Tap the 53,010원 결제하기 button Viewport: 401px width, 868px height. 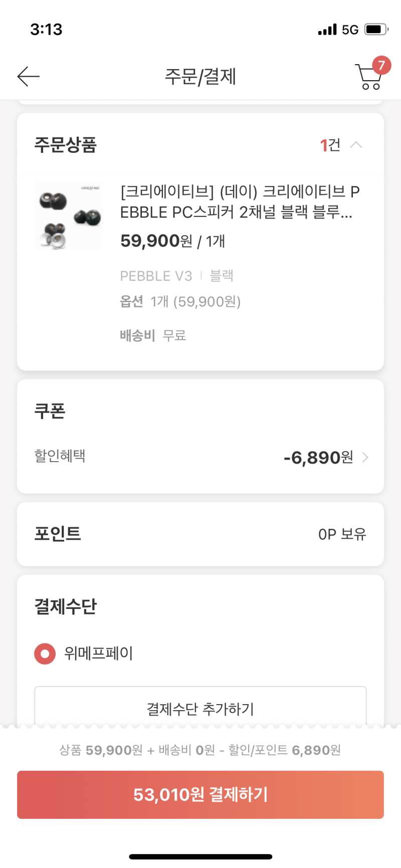coord(200,794)
